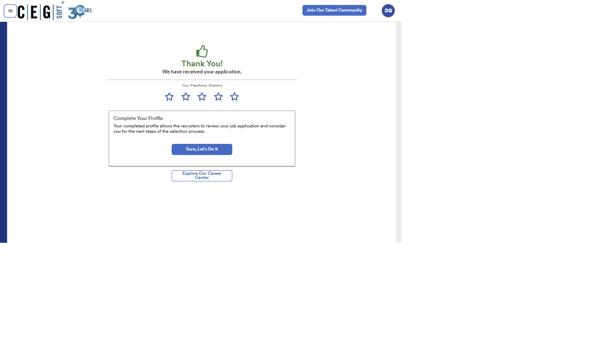The height and width of the screenshot is (364, 602).
Task: Click the completed profile description paragraph
Action: [200, 129]
